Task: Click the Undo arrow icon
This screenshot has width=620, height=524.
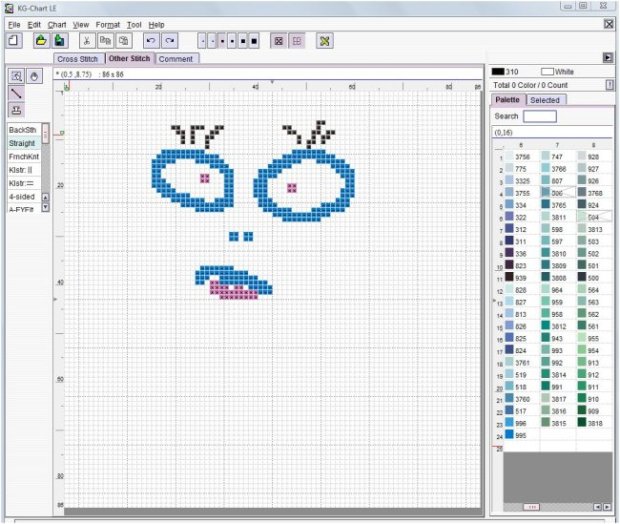Action: click(x=151, y=41)
